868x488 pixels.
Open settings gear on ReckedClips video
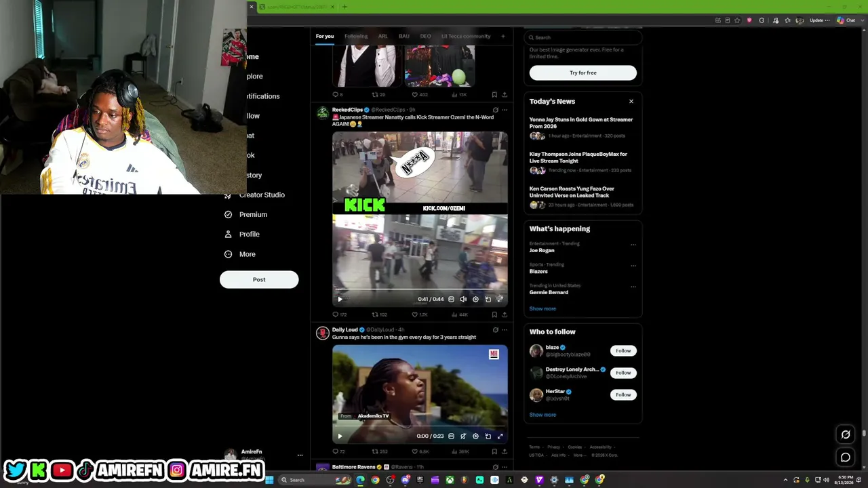click(x=475, y=299)
